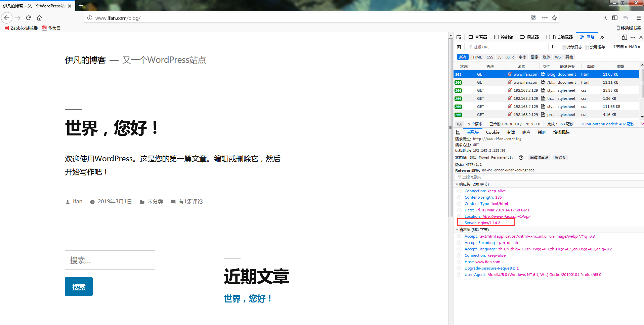Go back to the previous page
Viewport: 644px width, 325px height.
[7, 18]
